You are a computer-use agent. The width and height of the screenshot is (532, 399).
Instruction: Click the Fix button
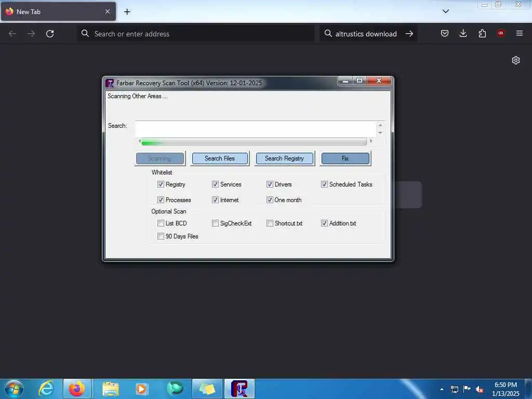click(x=345, y=158)
